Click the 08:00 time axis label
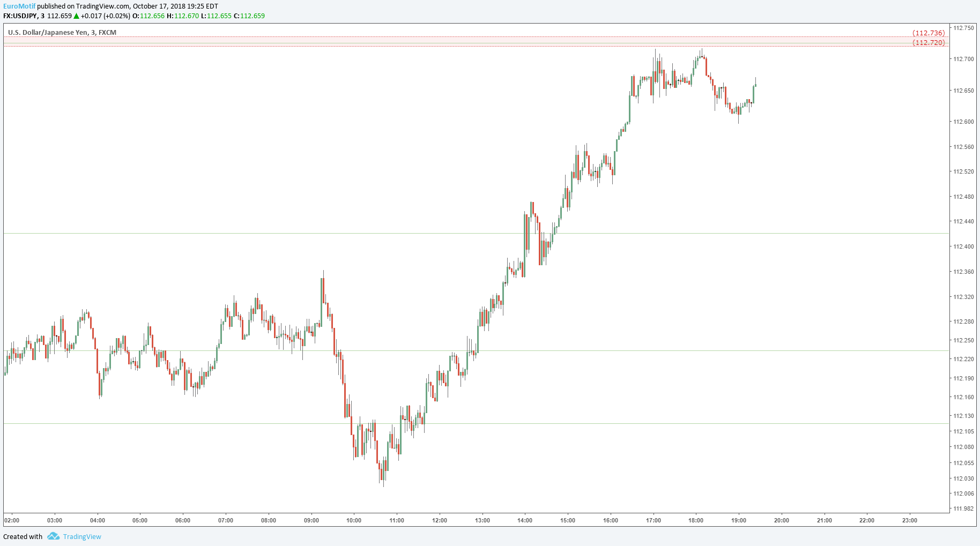The width and height of the screenshot is (980, 546). pyautogui.click(x=269, y=520)
